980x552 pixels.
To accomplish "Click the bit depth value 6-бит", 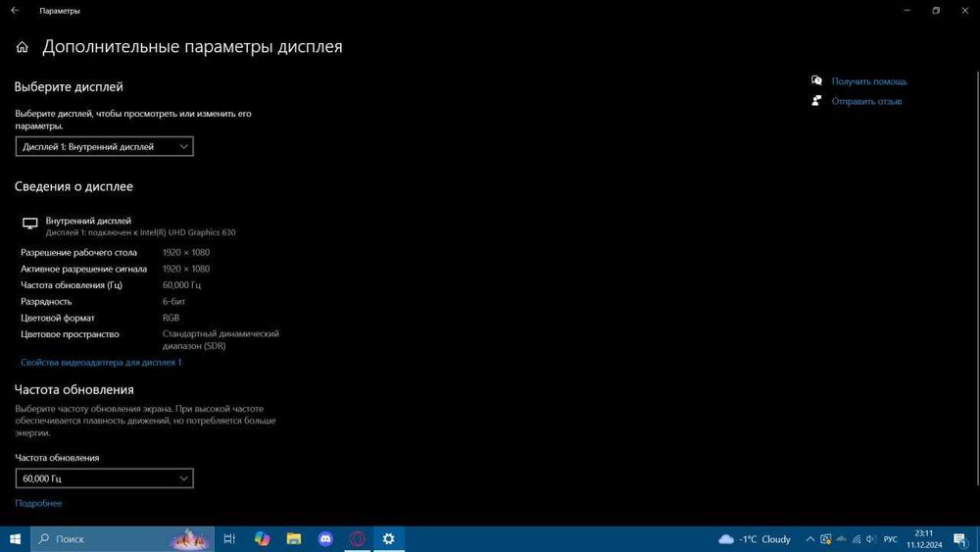I will (x=173, y=301).
